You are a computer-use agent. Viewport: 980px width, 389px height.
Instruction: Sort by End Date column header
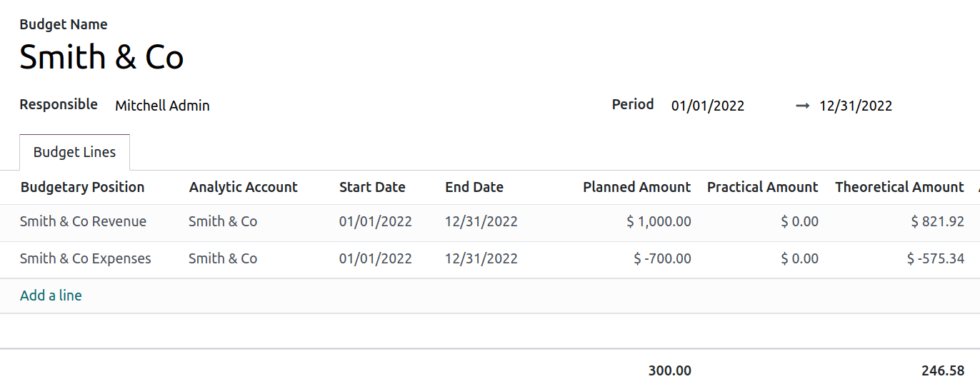point(474,187)
